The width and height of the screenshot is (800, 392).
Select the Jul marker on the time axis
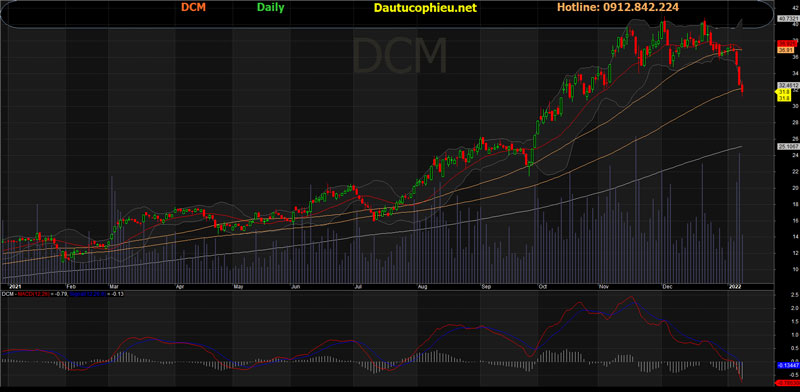tap(358, 287)
